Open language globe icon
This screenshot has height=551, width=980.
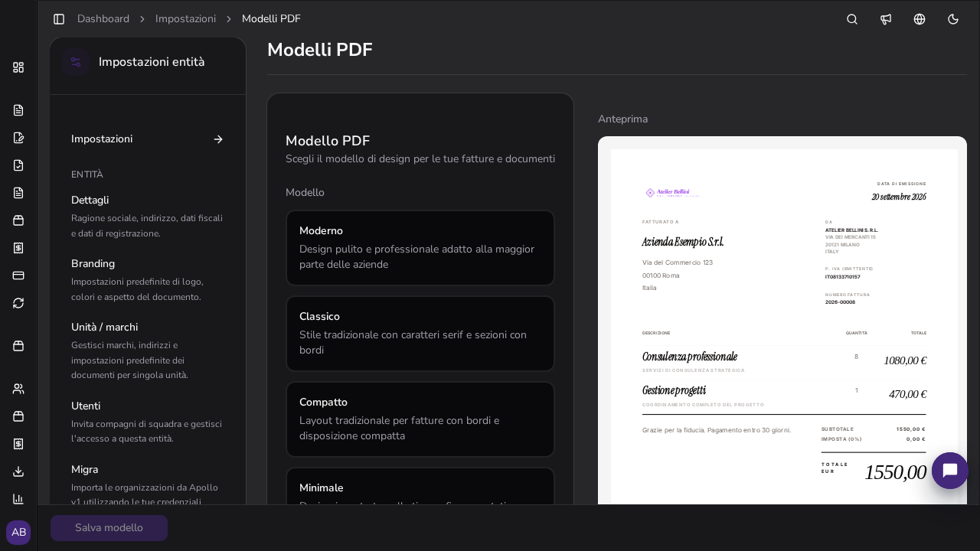(920, 19)
